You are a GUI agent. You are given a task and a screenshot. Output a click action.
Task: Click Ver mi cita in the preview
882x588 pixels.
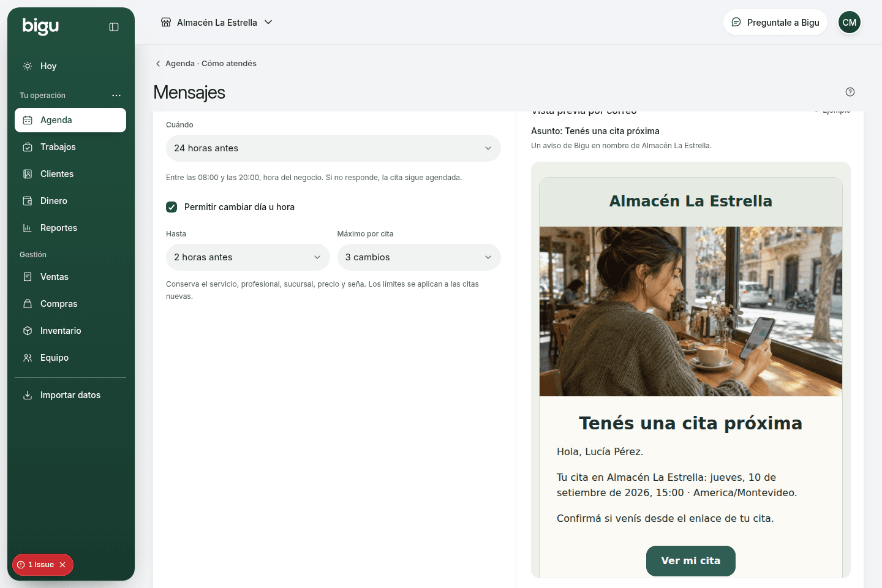(x=691, y=561)
